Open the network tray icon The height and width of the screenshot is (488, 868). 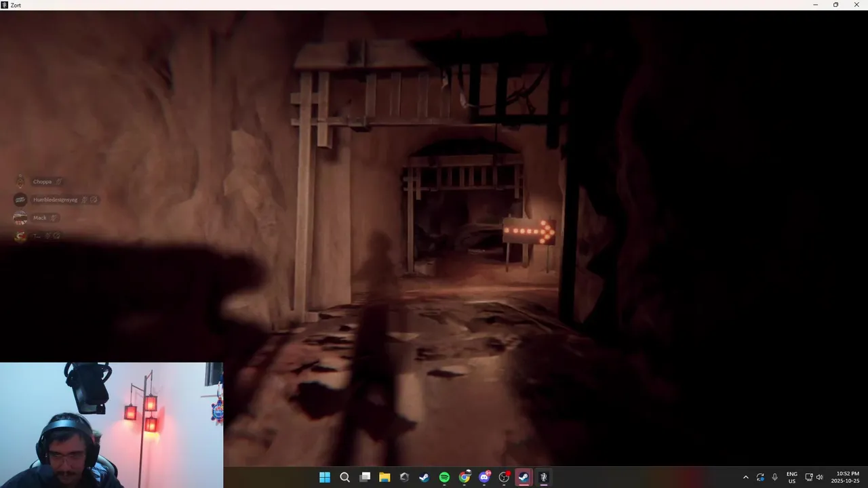pyautogui.click(x=809, y=477)
